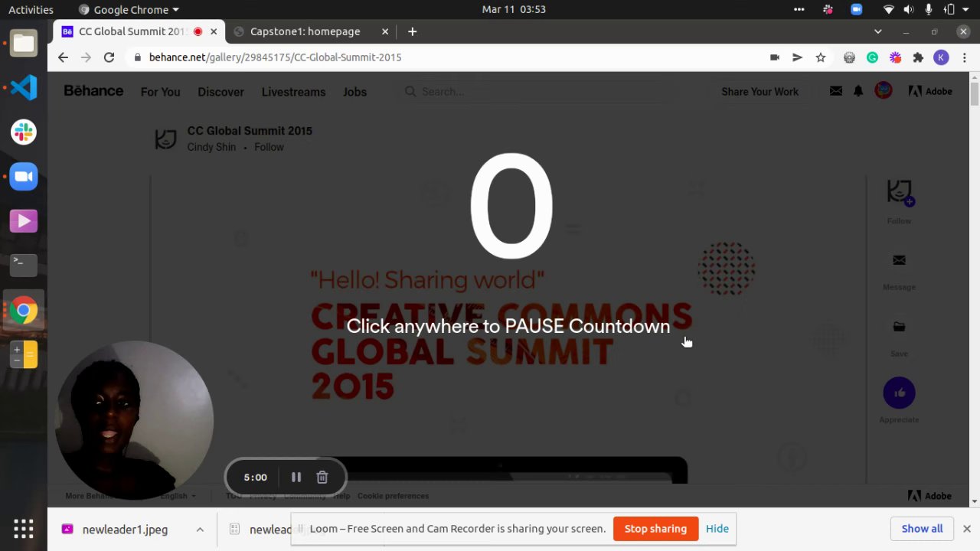This screenshot has width=980, height=551.
Task: Close the Capstone1 homepage tab
Action: coord(385,31)
